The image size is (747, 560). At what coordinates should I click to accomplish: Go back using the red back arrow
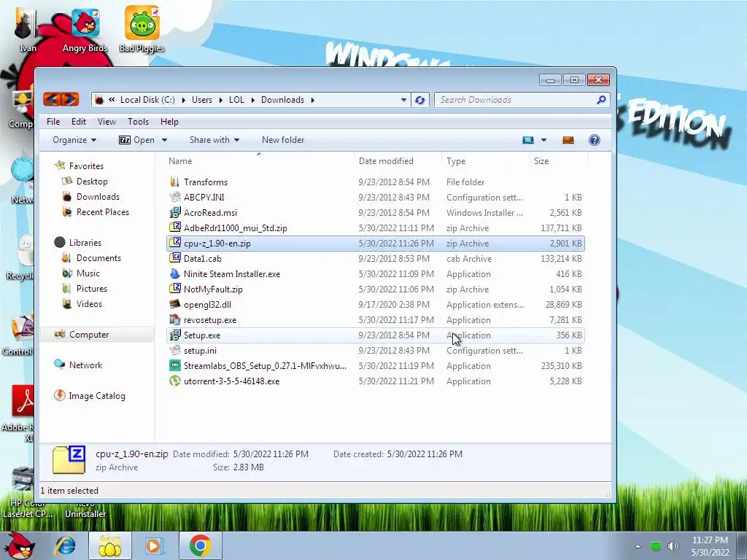point(52,99)
